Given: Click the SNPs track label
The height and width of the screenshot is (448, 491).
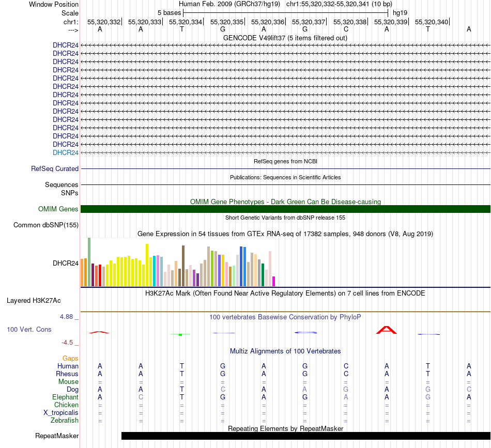Looking at the screenshot, I should tap(70, 193).
